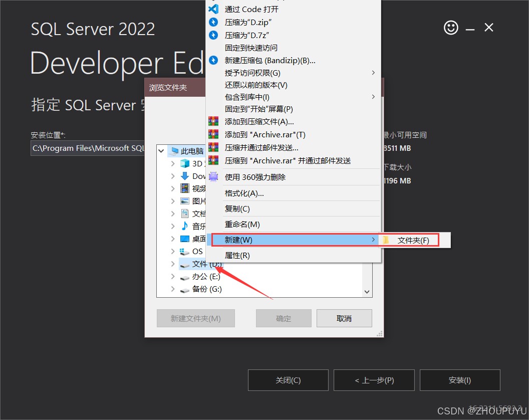Click the Bandizip icon beside 压缩为"D.zip"
The width and height of the screenshot is (529, 420).
pos(213,22)
